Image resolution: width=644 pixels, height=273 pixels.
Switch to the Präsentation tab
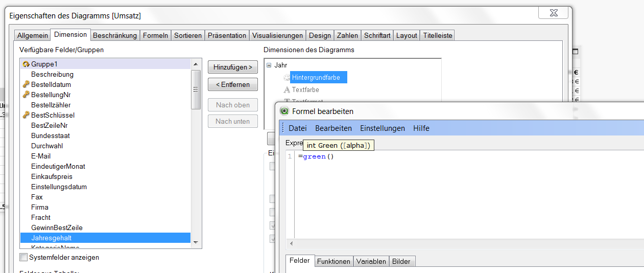point(227,35)
